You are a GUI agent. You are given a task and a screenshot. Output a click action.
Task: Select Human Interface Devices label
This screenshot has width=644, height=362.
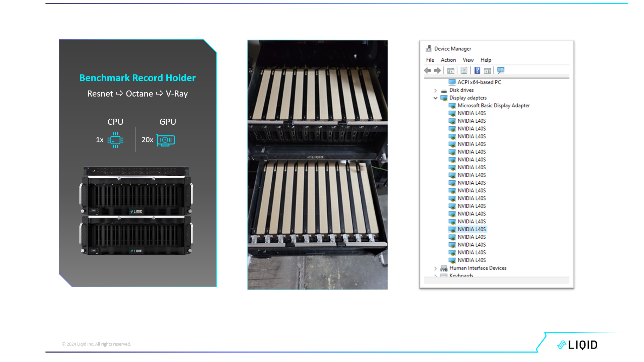(478, 268)
